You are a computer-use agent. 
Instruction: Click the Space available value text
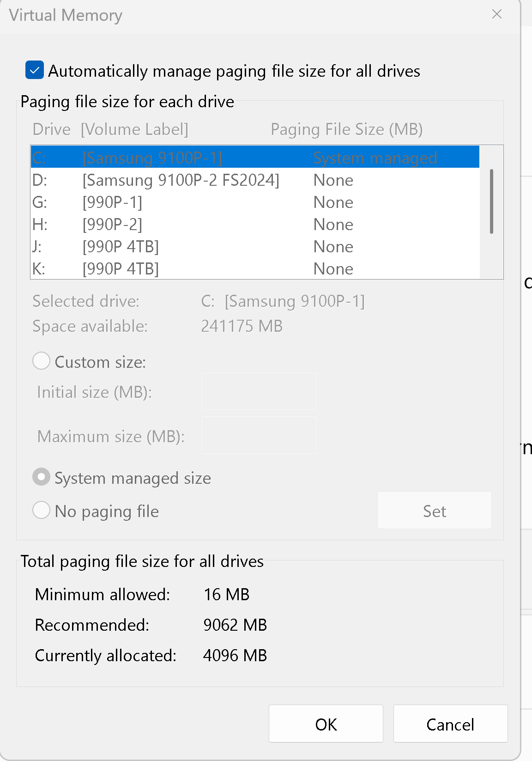point(241,326)
